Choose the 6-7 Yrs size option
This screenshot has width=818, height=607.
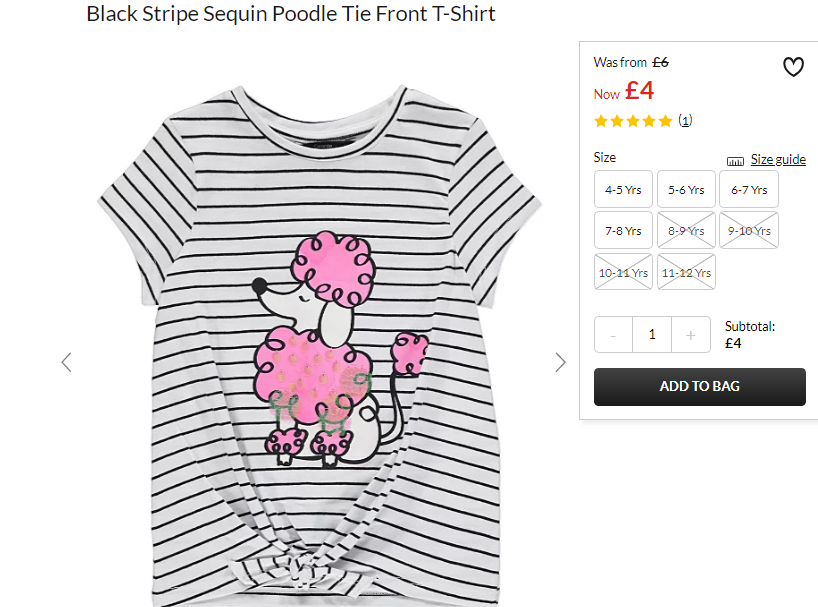(x=749, y=189)
